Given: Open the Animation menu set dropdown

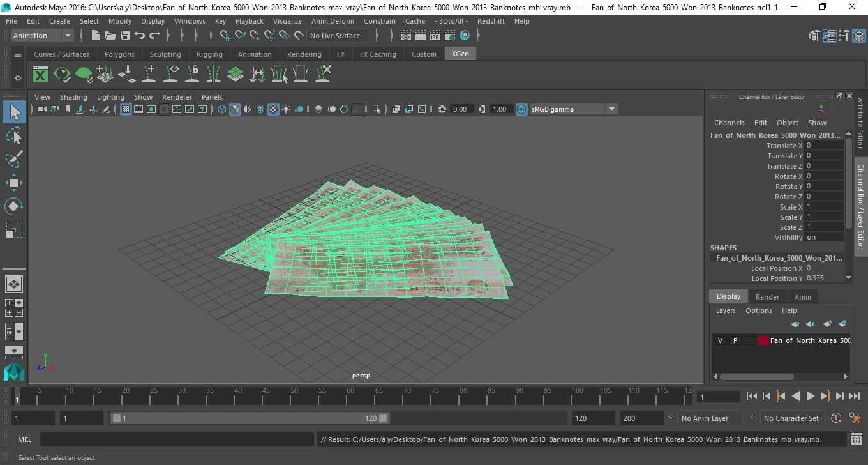Looking at the screenshot, I should point(42,36).
